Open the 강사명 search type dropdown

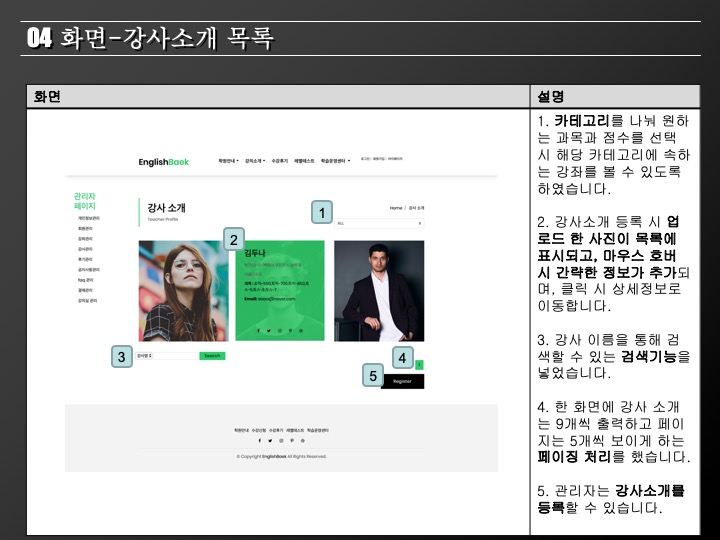[x=144, y=356]
